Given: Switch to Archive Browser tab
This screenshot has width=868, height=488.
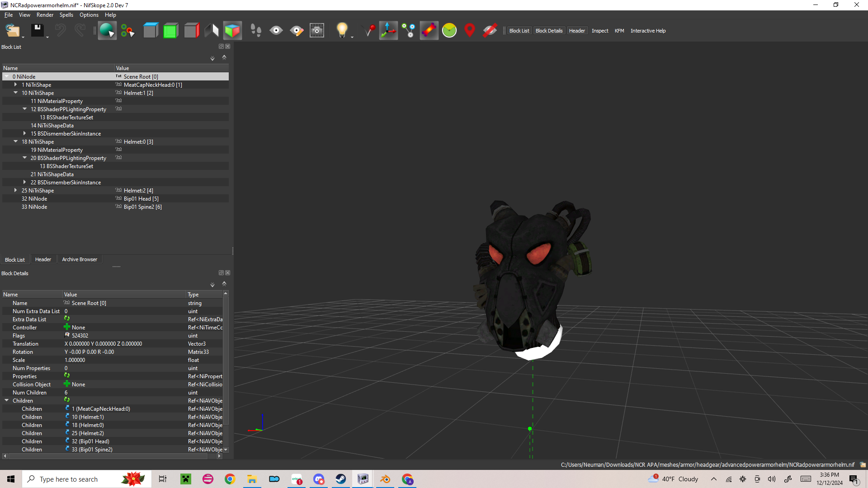Looking at the screenshot, I should pyautogui.click(x=80, y=259).
